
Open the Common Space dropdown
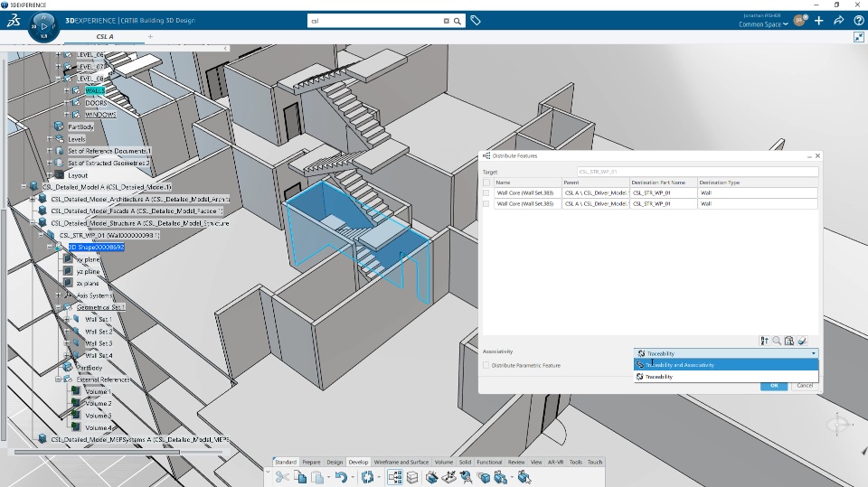[763, 24]
